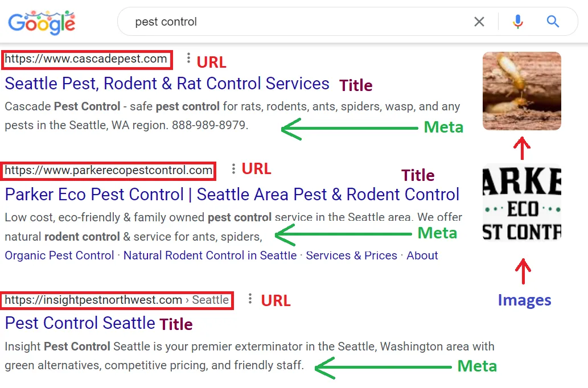Open the Parker Eco Pest Control result title
588x388 pixels.
232,195
